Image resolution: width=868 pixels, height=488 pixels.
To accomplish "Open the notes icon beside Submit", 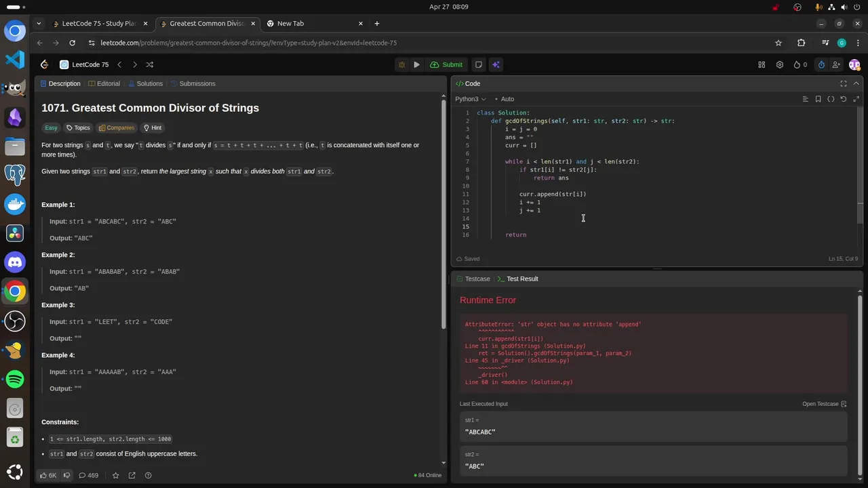I will pyautogui.click(x=479, y=64).
